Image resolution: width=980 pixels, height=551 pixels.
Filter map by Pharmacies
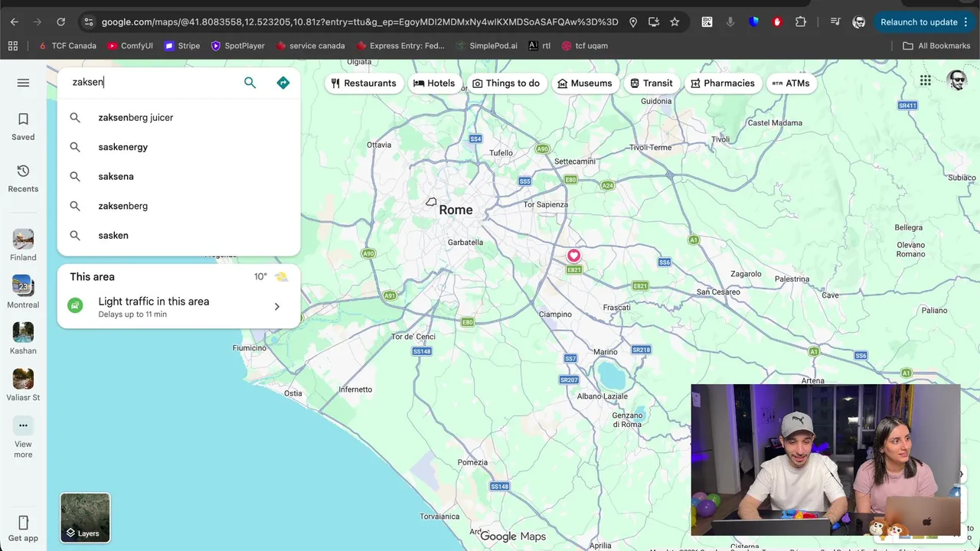pyautogui.click(x=723, y=83)
